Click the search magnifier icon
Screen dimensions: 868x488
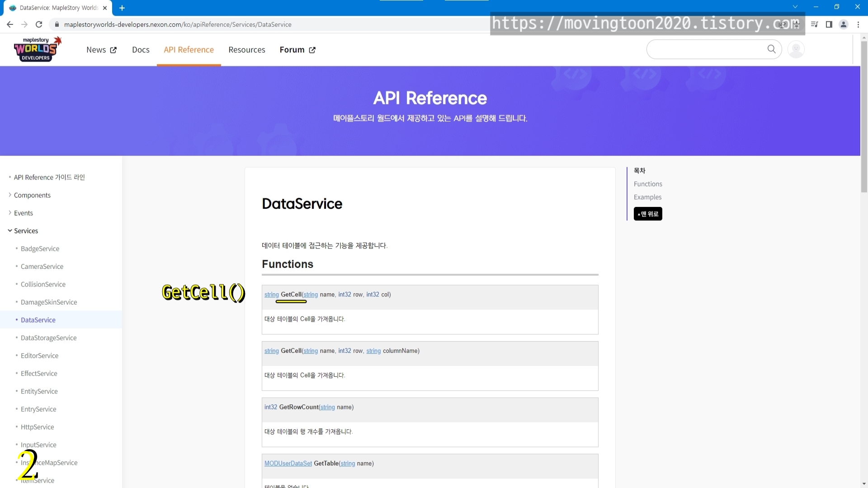coord(771,49)
